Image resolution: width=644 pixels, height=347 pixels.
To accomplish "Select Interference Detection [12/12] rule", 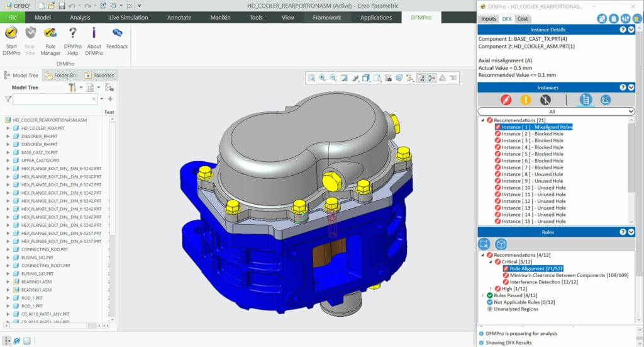I will click(543, 282).
